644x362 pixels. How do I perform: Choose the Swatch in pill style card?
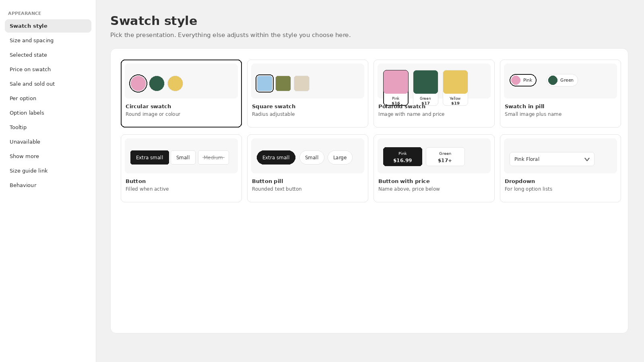pyautogui.click(x=560, y=93)
